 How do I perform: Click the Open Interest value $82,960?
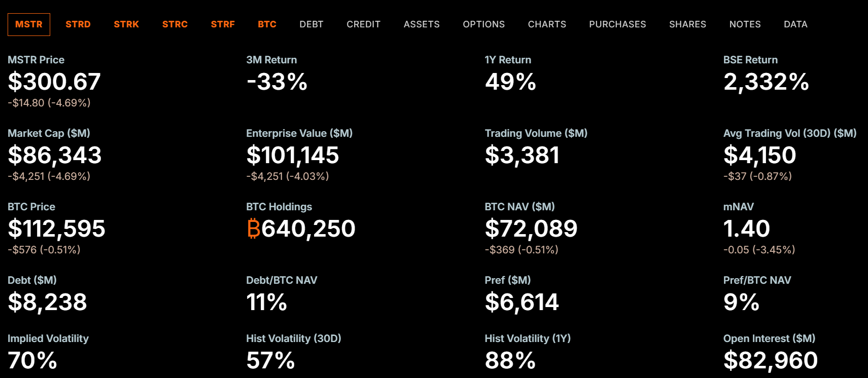770,360
